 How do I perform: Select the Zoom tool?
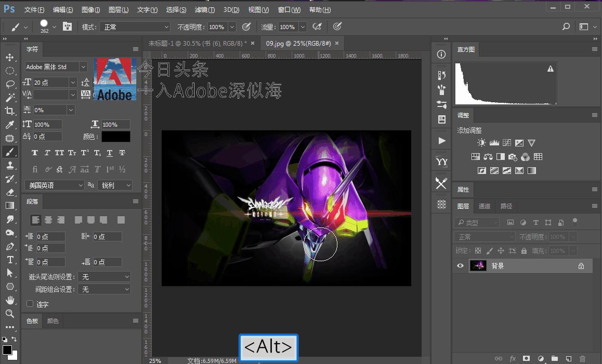click(11, 314)
